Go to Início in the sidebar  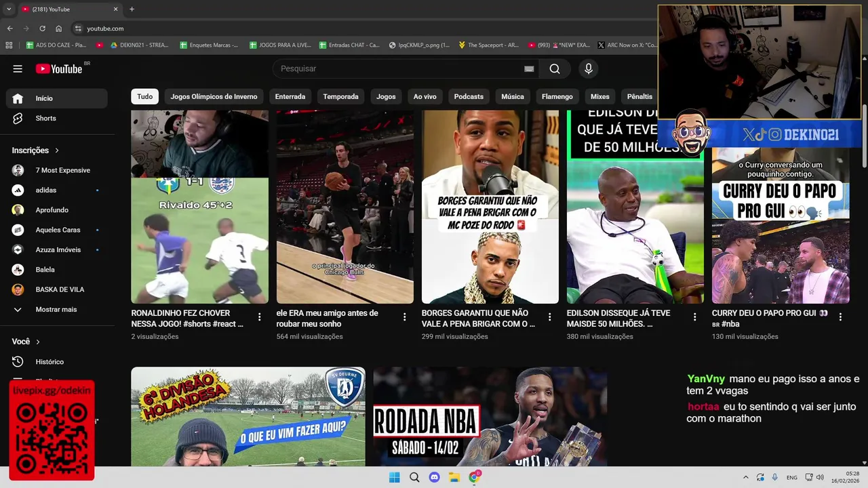57,98
